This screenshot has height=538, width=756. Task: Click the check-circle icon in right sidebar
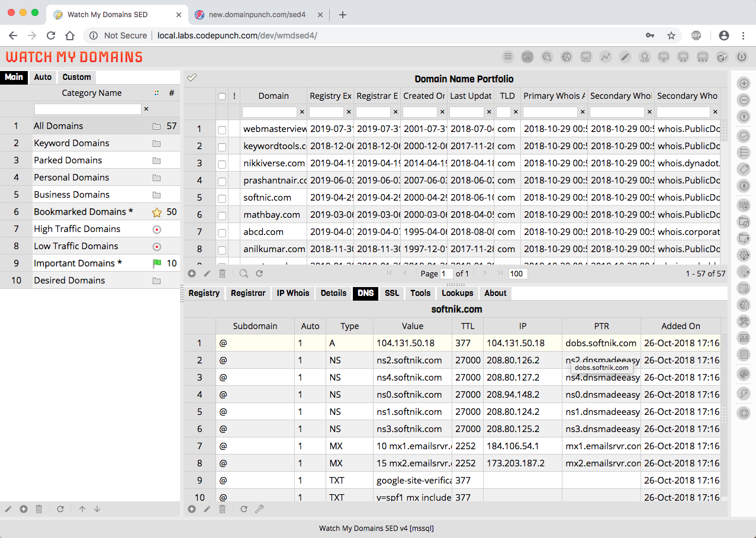click(x=744, y=136)
